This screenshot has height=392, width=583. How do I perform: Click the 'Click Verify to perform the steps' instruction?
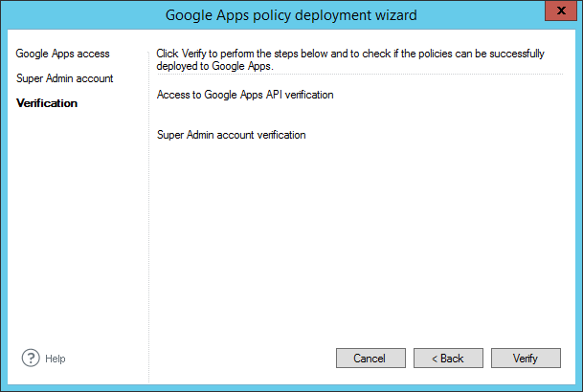tap(350, 59)
